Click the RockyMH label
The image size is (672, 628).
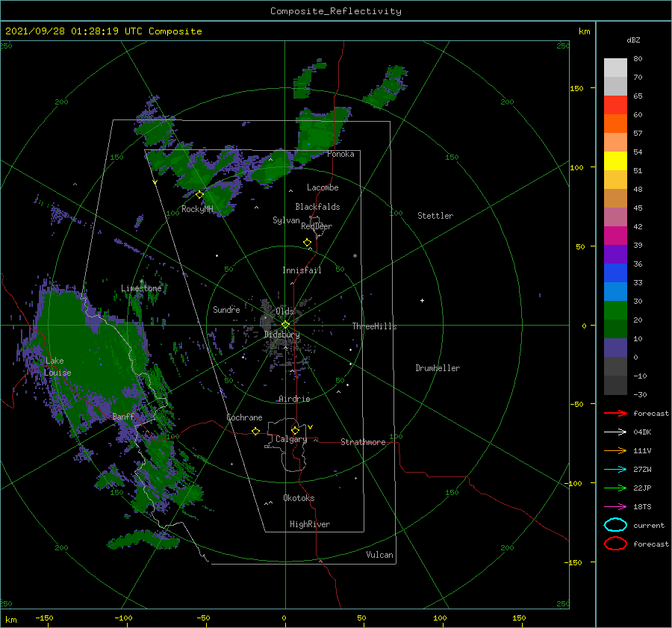pyautogui.click(x=197, y=209)
